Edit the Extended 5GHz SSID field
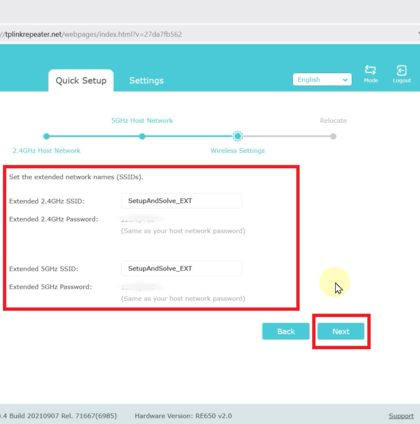Viewport: 420px width, 424px height. click(181, 268)
